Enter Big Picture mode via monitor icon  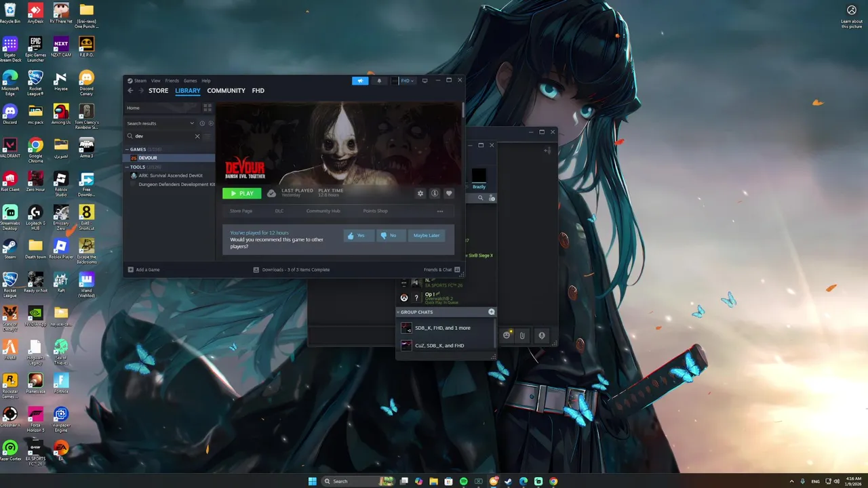point(425,81)
